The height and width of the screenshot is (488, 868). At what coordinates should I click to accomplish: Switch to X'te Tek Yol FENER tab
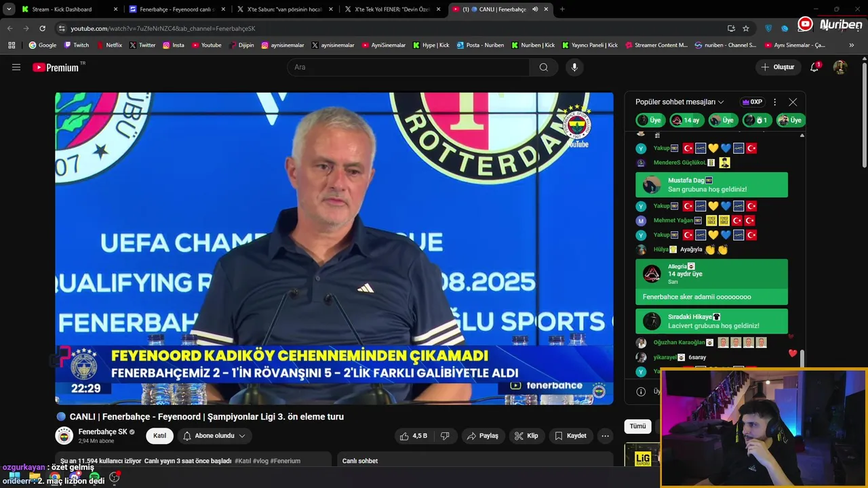(x=391, y=9)
